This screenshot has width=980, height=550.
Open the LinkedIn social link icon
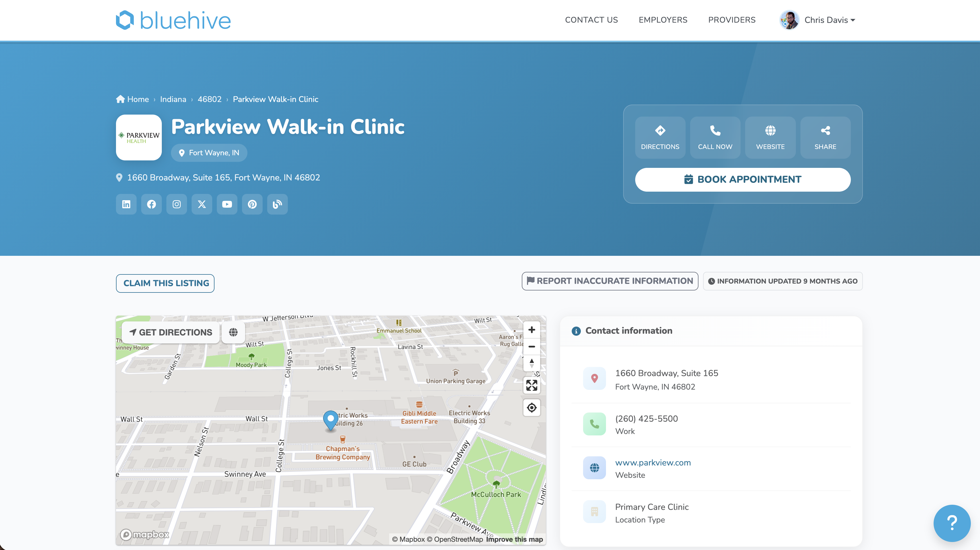[126, 205]
